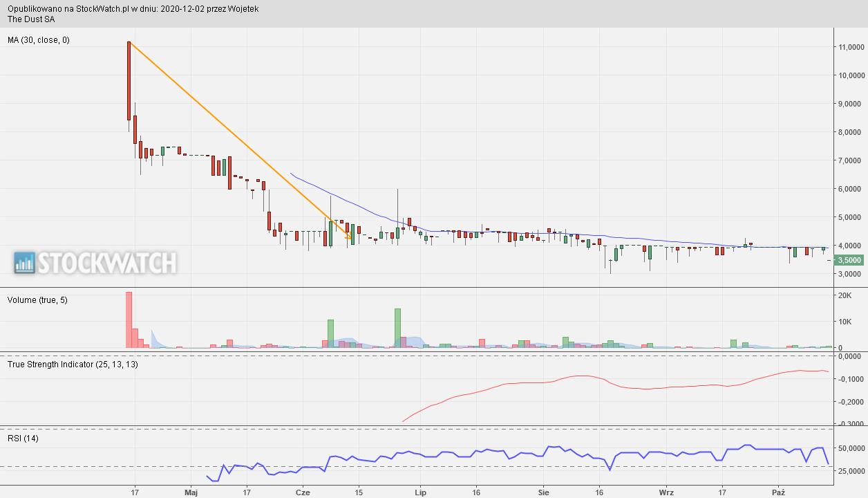Screen dimensions: 868x498
Task: Click the -0,2000 TSI axis label
Action: click(x=851, y=402)
